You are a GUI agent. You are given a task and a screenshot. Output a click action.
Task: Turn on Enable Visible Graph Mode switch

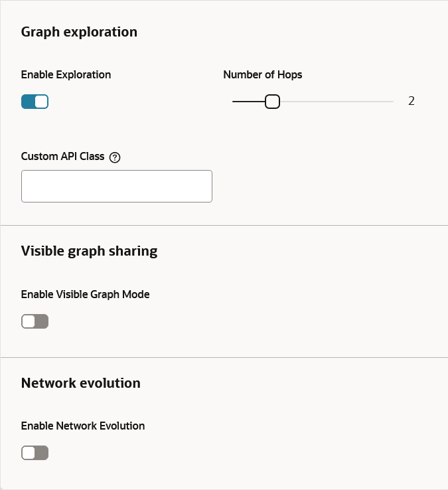(35, 321)
